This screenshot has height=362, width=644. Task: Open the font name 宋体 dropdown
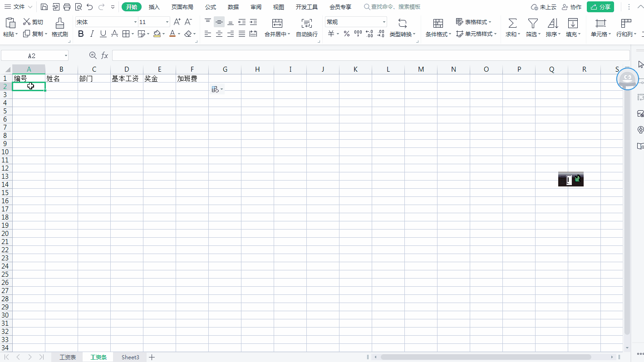(x=135, y=22)
